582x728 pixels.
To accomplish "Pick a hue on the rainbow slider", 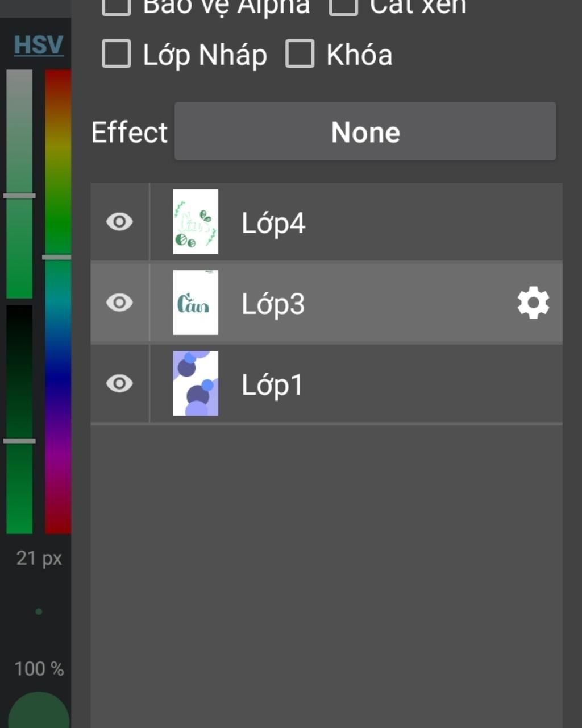I will [x=58, y=301].
